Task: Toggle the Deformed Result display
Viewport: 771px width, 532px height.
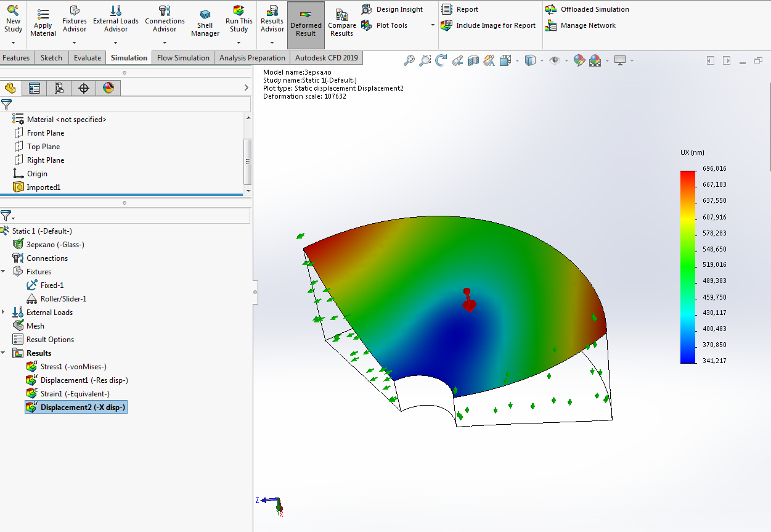Action: click(306, 20)
